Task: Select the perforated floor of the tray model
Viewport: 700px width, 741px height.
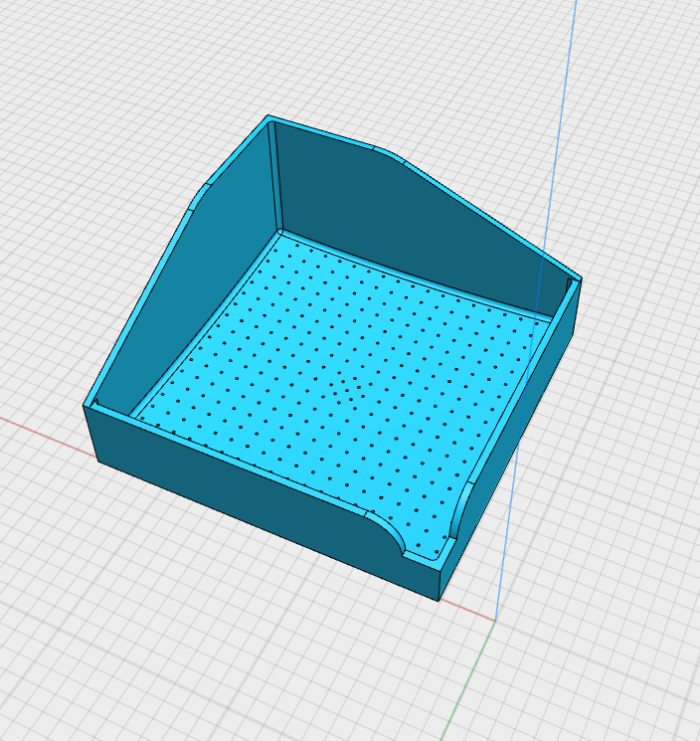Action: (x=345, y=388)
